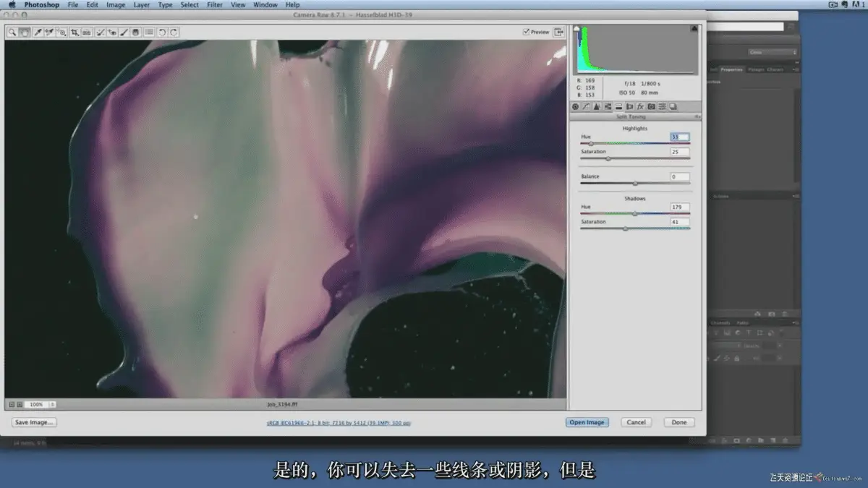The width and height of the screenshot is (868, 488).
Task: Adjust the Highlights Saturation slider
Action: [608, 158]
